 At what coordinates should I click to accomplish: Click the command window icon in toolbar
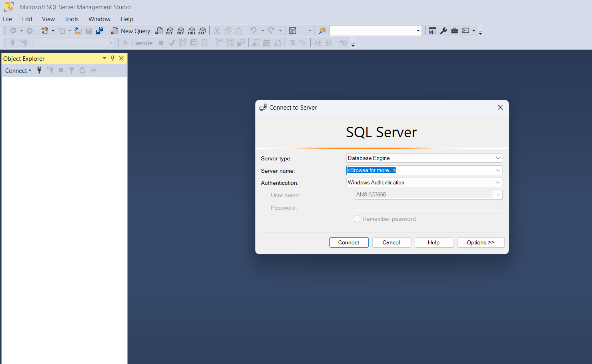click(466, 31)
